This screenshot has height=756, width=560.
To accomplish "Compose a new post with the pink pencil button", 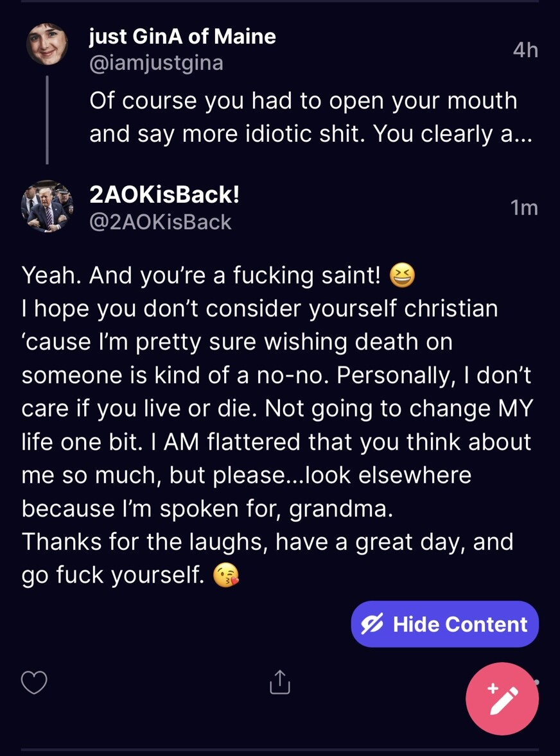I will coord(502,698).
